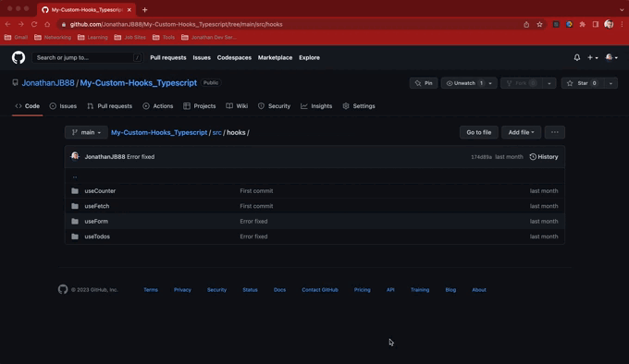Open the useCounter folder name

100,191
